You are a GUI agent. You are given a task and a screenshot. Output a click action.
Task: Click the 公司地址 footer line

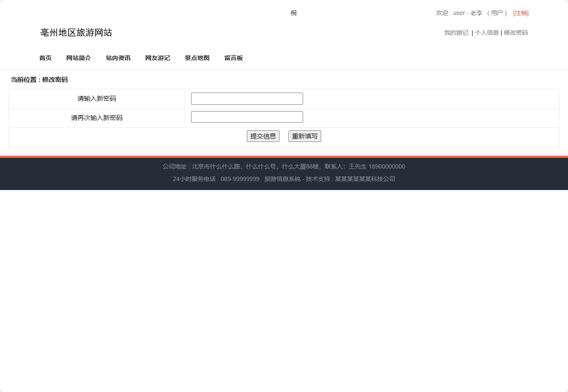(x=284, y=166)
